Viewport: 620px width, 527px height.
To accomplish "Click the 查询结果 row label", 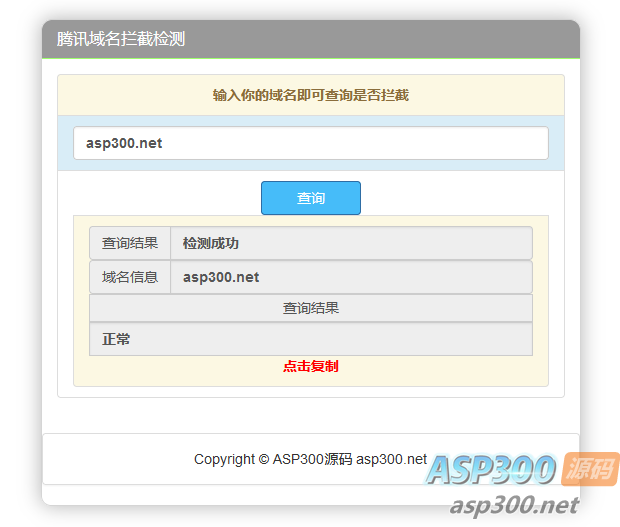I will tap(130, 243).
